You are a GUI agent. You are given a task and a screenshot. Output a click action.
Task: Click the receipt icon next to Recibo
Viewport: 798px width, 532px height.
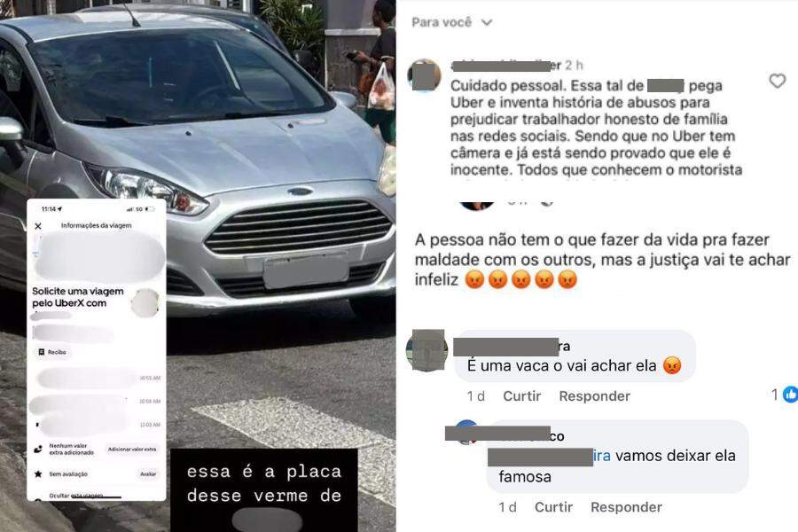click(x=42, y=352)
